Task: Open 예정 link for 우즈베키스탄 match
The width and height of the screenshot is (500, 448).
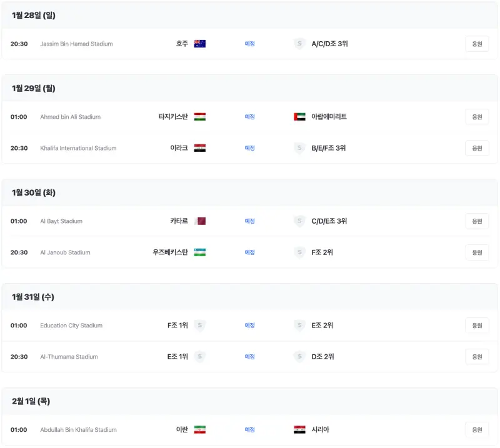Action: click(249, 252)
